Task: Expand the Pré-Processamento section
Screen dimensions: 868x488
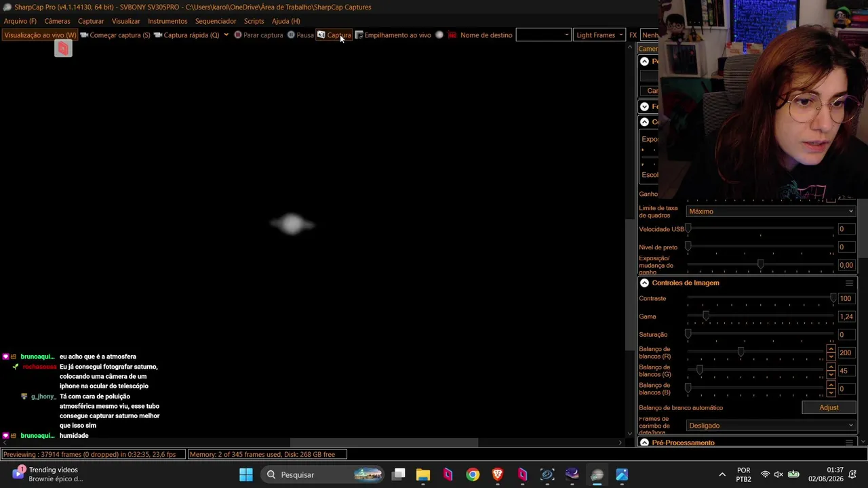Action: [644, 443]
